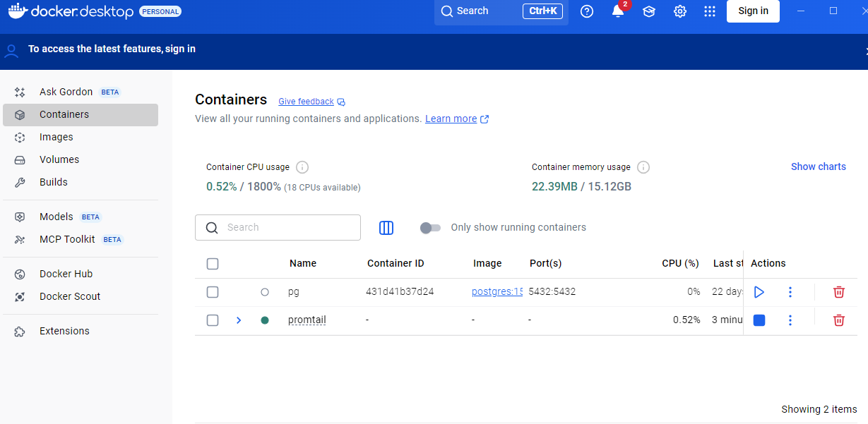Stop the promtail container
868x424 pixels.
click(x=759, y=320)
